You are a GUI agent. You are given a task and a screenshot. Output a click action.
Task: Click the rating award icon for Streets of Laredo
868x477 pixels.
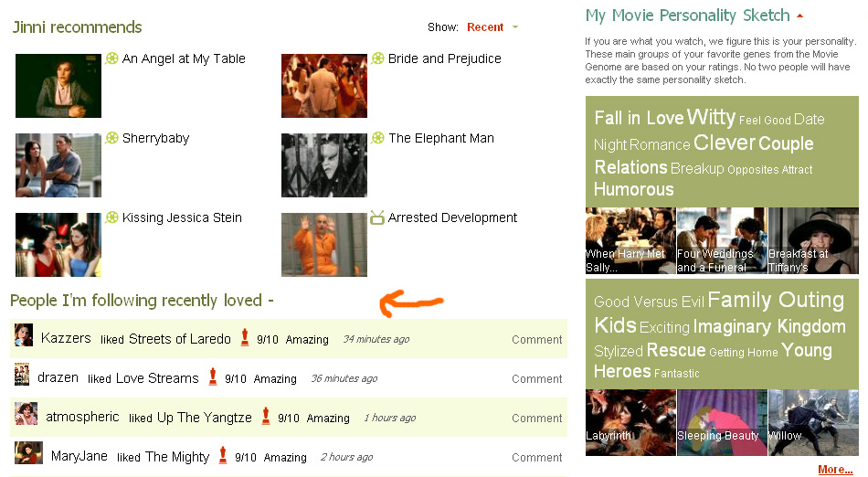click(245, 338)
